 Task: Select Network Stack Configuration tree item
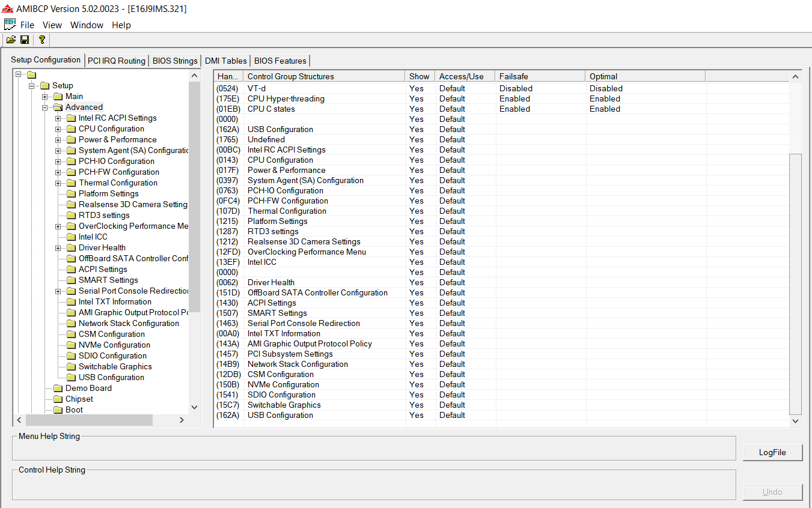(129, 324)
